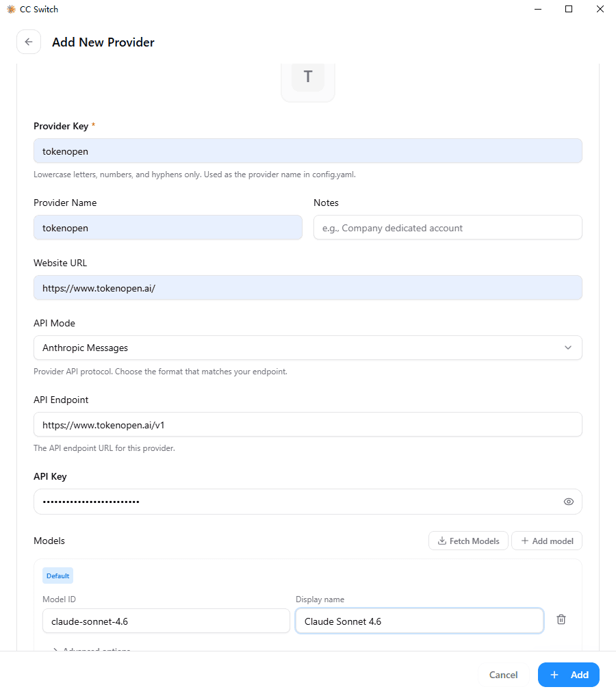This screenshot has height=698, width=616.
Task: Click the Fetch Models button
Action: coord(468,541)
